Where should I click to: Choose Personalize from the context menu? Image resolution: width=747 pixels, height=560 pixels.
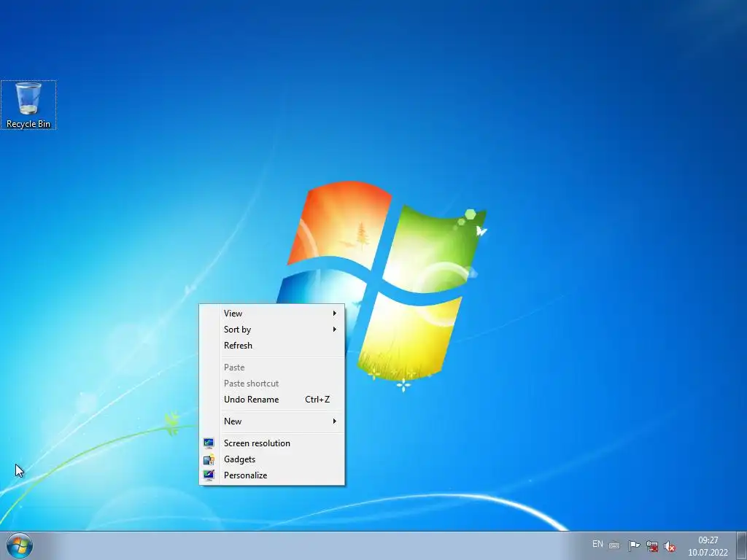(x=271, y=475)
